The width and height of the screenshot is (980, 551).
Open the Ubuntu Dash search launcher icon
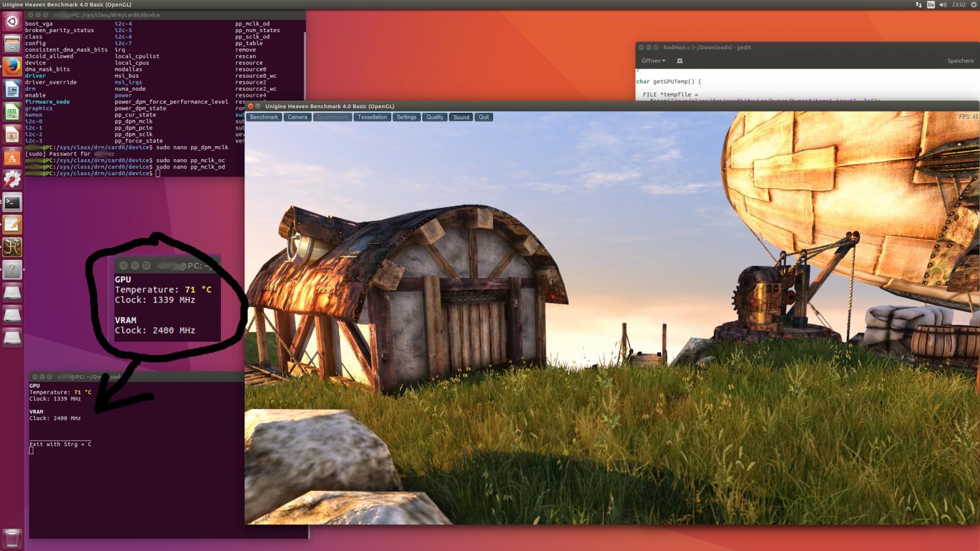point(12,22)
